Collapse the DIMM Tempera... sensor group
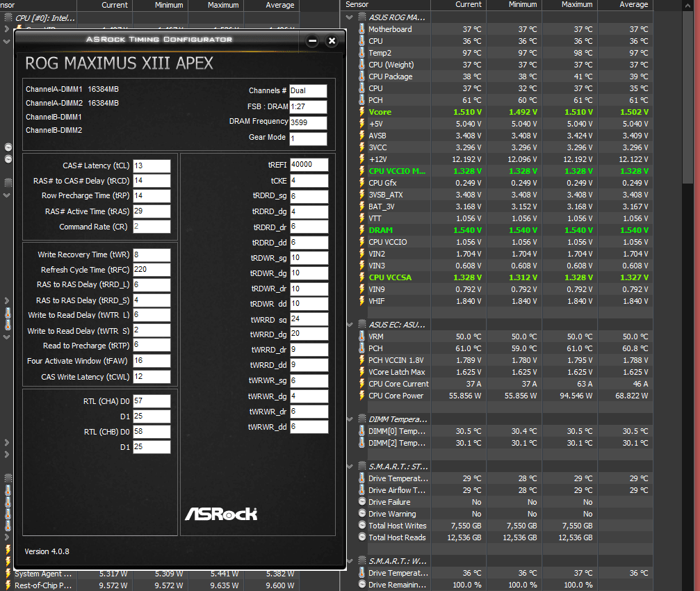The height and width of the screenshot is (591, 700). [x=350, y=419]
